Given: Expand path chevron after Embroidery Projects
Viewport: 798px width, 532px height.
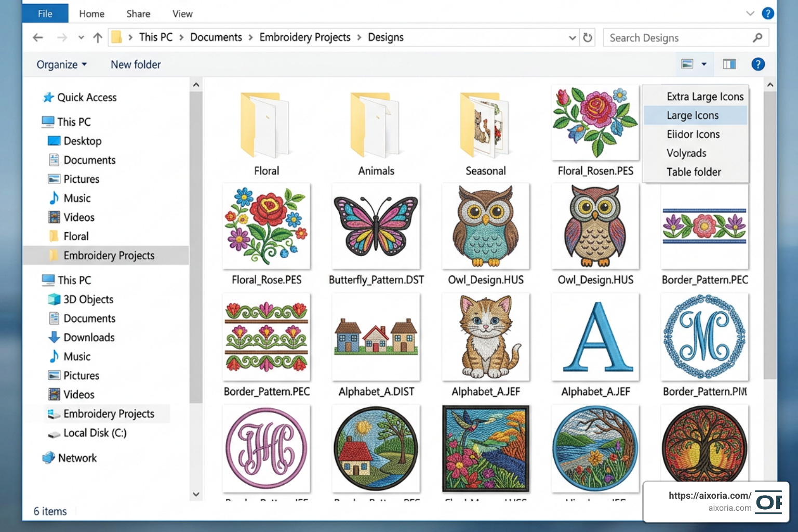Looking at the screenshot, I should [359, 37].
